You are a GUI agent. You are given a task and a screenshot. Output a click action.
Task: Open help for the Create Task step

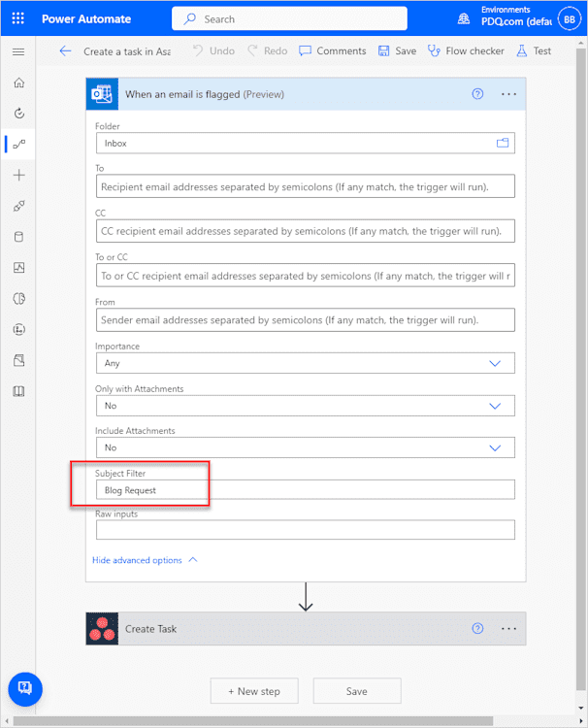(x=477, y=628)
